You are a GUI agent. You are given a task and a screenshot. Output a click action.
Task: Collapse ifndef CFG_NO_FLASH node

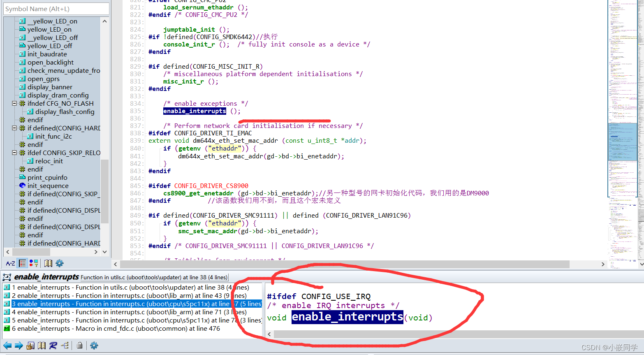tap(14, 104)
